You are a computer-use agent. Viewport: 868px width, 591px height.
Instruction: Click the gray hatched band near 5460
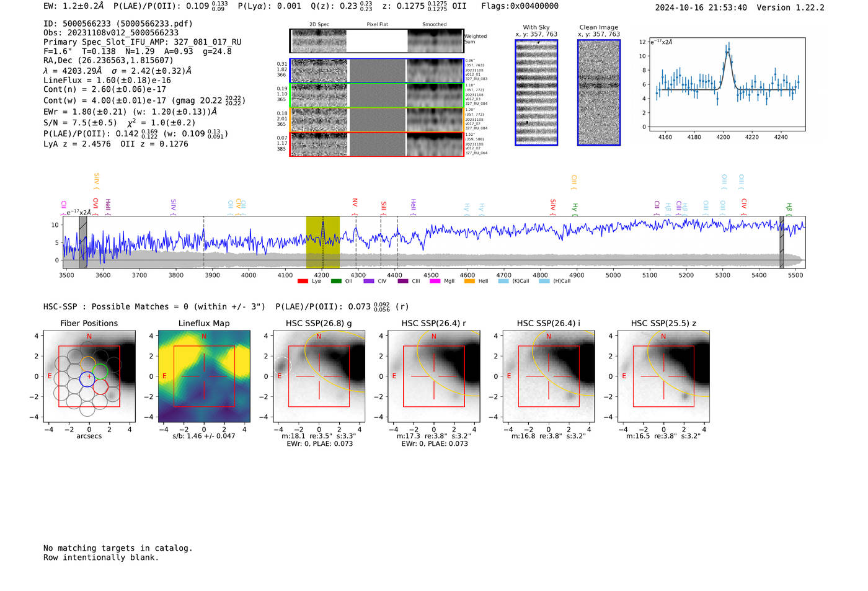point(782,242)
